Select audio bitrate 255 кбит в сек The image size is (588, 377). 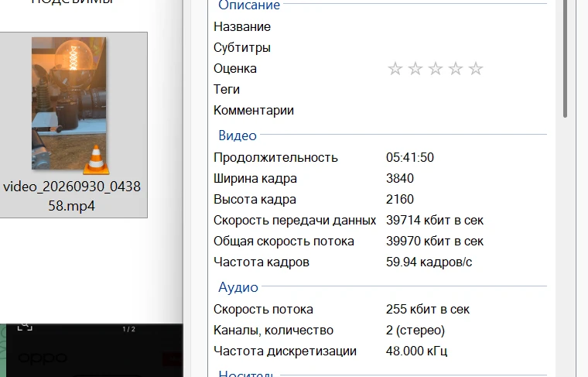(x=428, y=309)
